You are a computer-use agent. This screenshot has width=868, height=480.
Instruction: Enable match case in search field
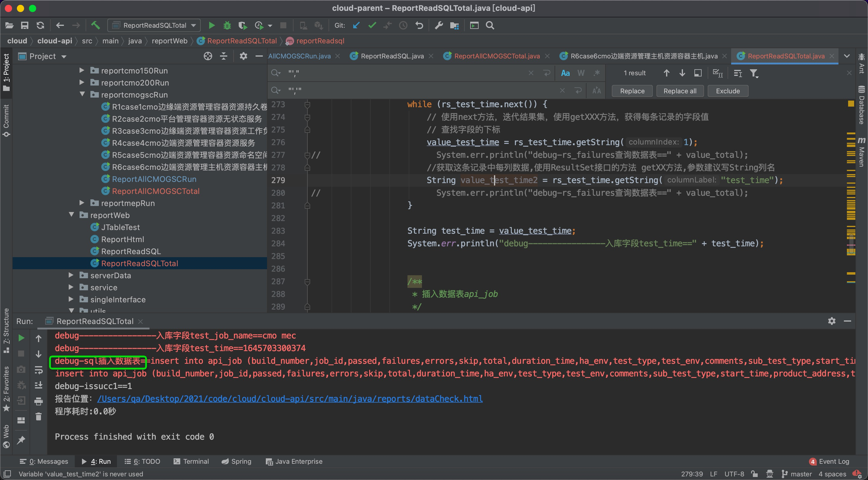coord(565,73)
